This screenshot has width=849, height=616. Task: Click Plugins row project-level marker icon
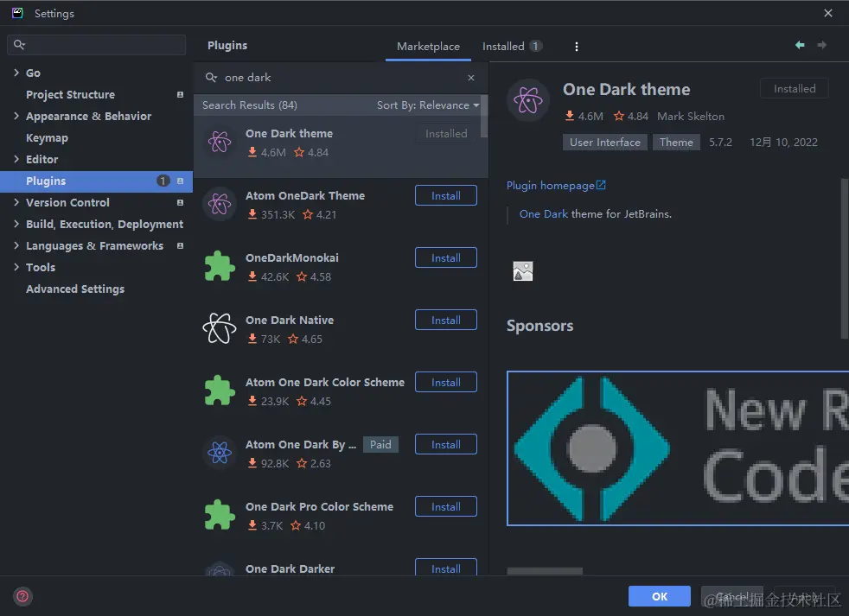point(181,181)
